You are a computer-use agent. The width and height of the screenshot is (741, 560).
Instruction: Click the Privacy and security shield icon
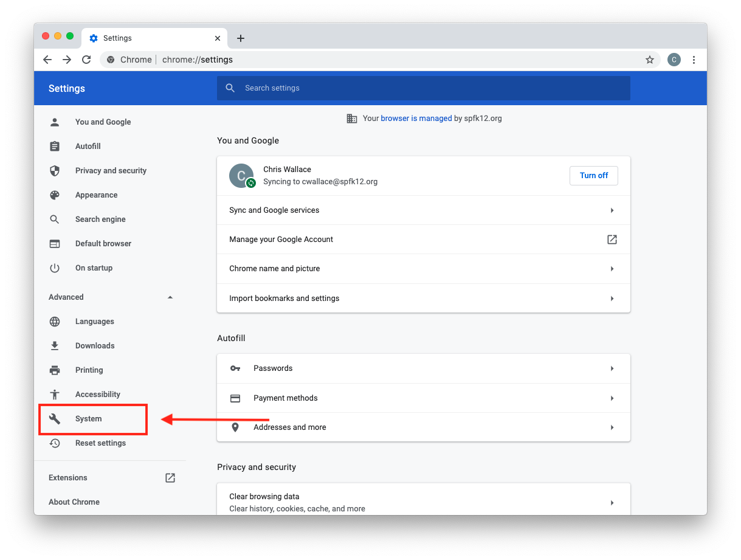point(55,171)
